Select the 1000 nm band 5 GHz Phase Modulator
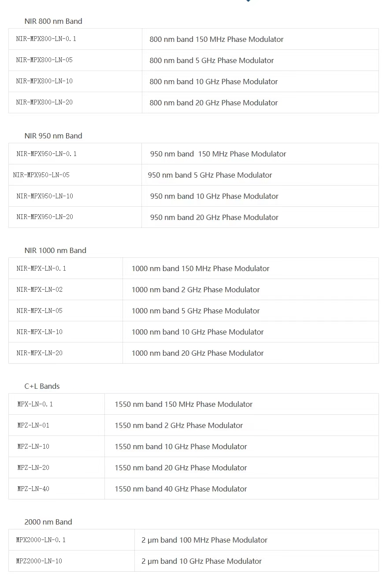The image size is (386, 588). pos(196,311)
